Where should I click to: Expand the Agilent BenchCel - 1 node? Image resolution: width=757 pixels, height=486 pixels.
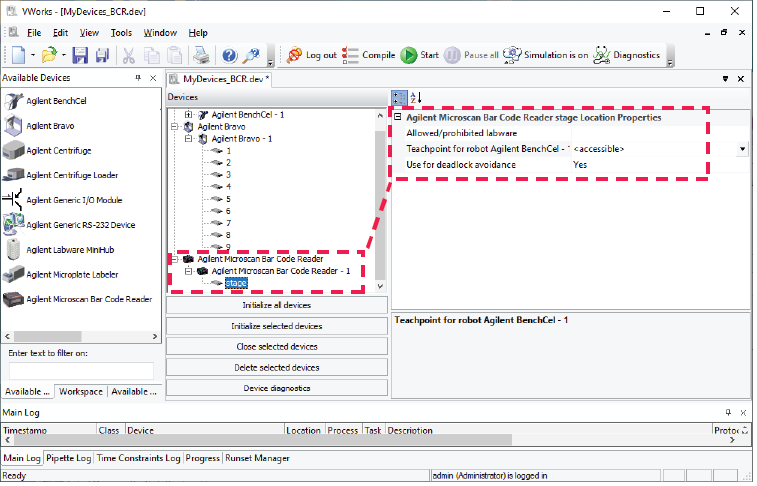click(189, 115)
